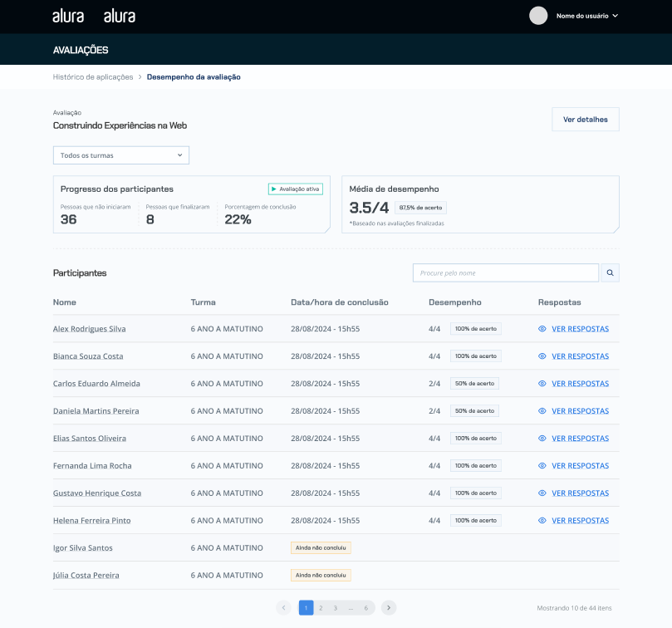Image resolution: width=672 pixels, height=628 pixels.
Task: Focus the Procure pelo nome search field
Action: click(506, 272)
